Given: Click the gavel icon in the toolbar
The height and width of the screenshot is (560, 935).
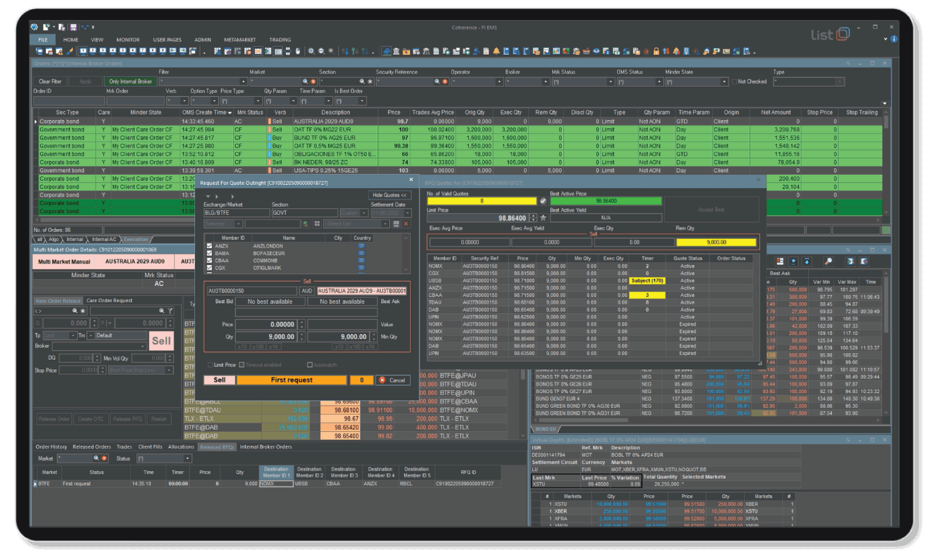Looking at the screenshot, I should coord(476,51).
